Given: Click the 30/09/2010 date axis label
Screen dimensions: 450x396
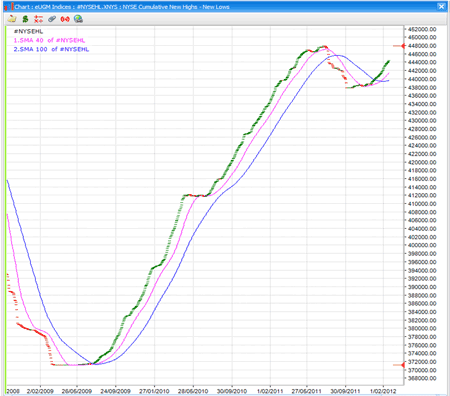Looking at the screenshot, I should point(232,391).
